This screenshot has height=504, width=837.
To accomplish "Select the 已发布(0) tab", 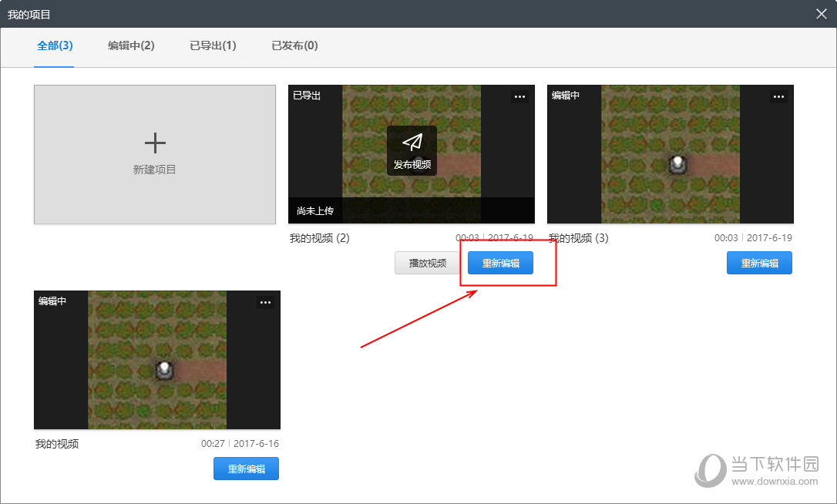I will coord(294,45).
